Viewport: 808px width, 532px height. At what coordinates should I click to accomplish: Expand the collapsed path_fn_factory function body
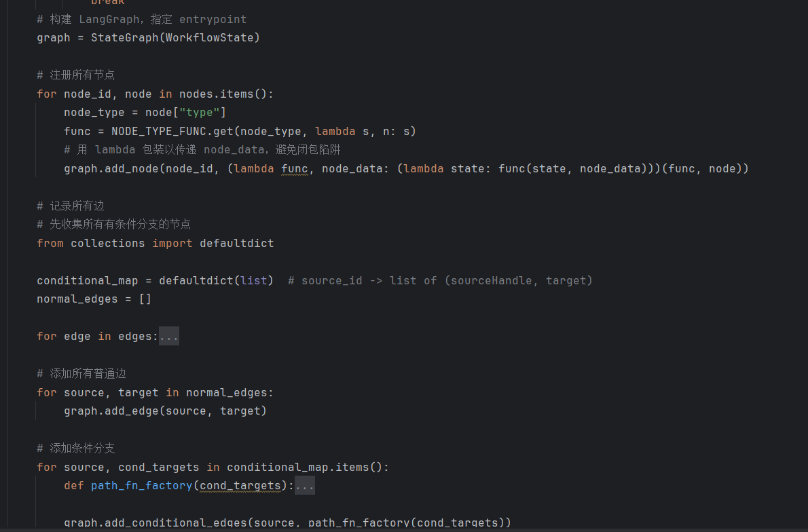[305, 484]
